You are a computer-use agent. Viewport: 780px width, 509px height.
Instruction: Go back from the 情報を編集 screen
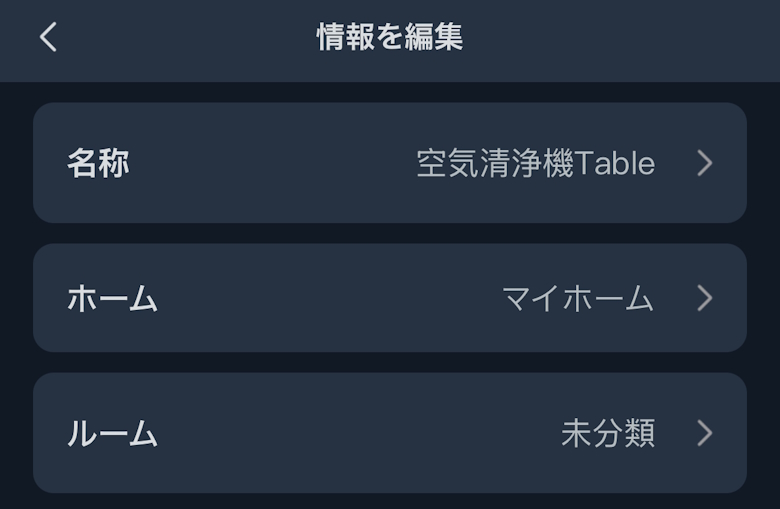(48, 38)
